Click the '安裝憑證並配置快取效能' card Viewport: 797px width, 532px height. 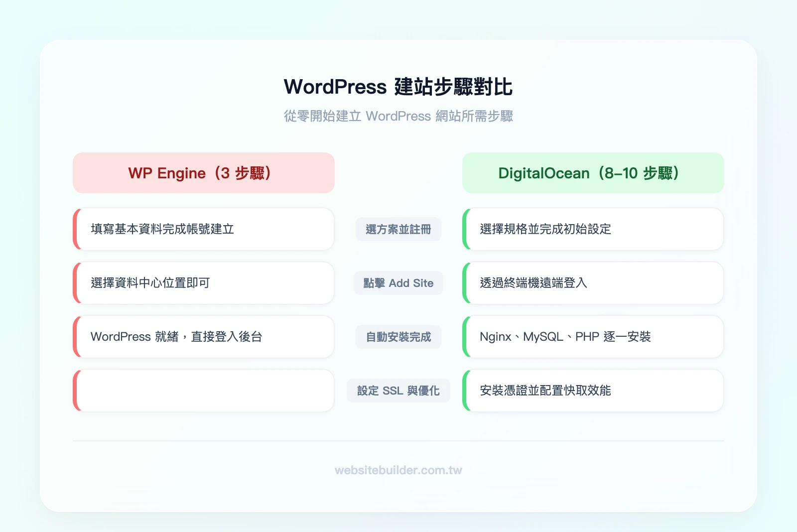coord(593,391)
